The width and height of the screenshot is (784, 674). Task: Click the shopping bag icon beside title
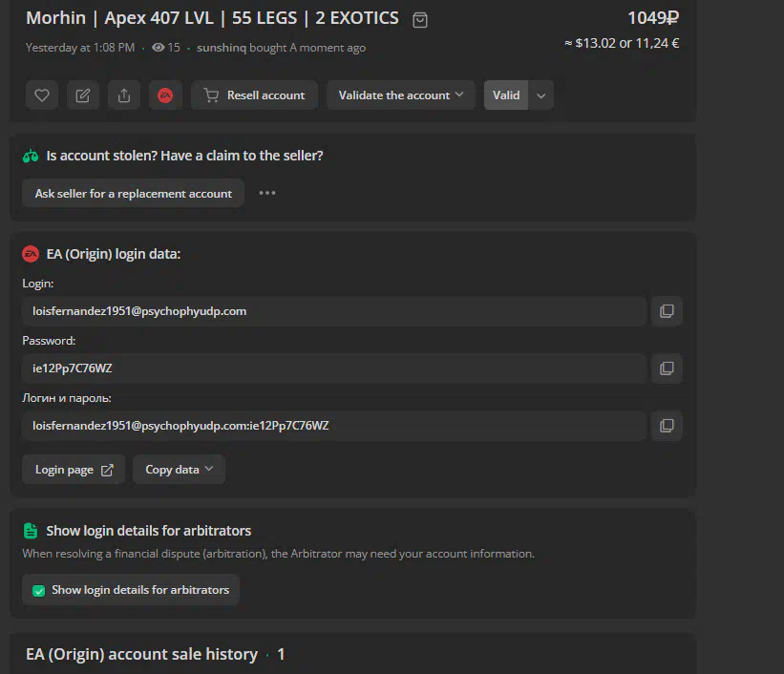coord(420,19)
